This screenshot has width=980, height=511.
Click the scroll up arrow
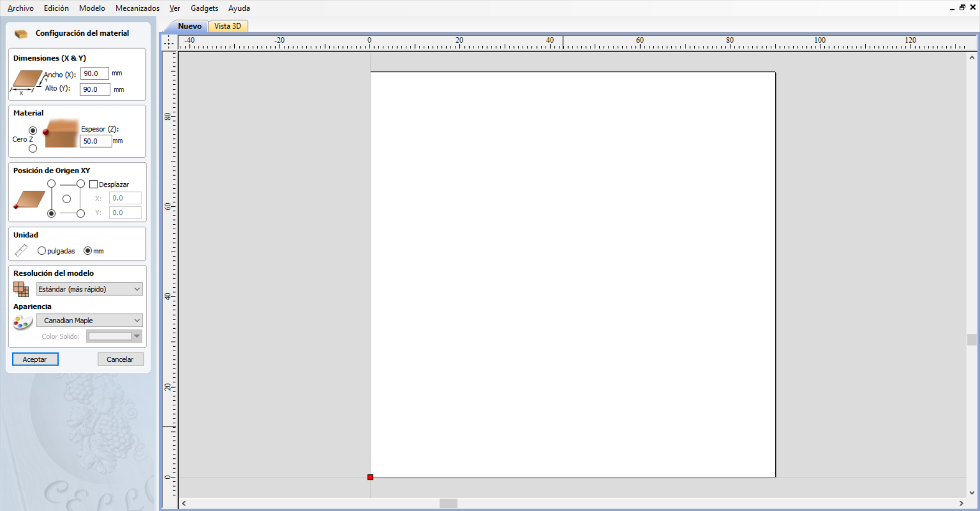pos(972,58)
